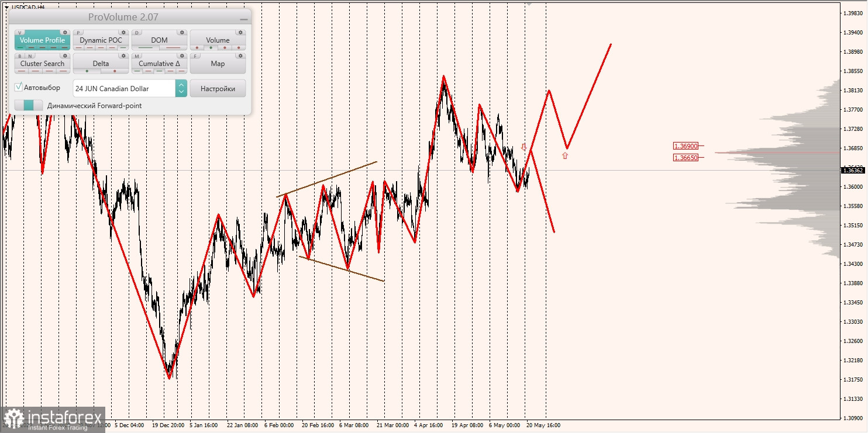Open the USDCAD,H4 chart triangle menu
Image resolution: width=868 pixels, height=433 pixels.
click(x=6, y=7)
